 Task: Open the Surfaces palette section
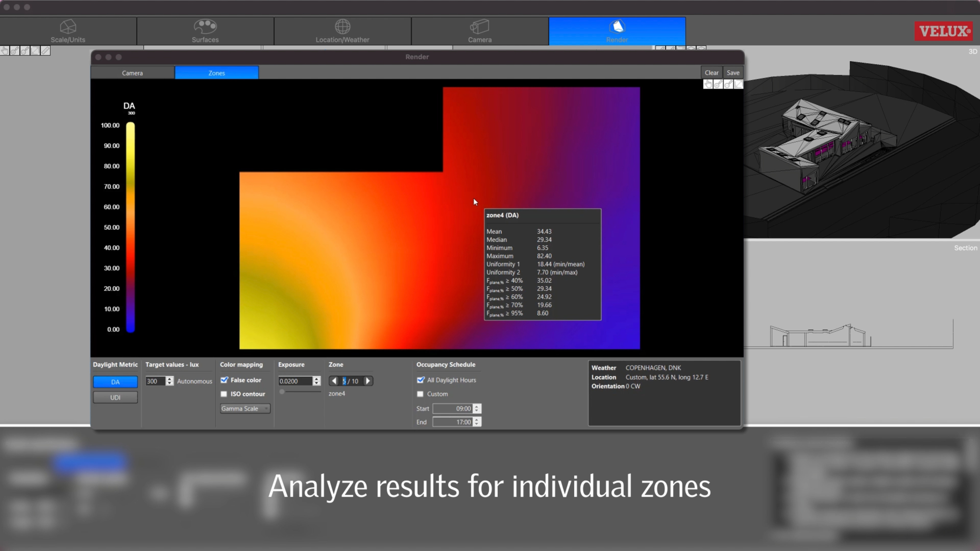click(x=205, y=31)
